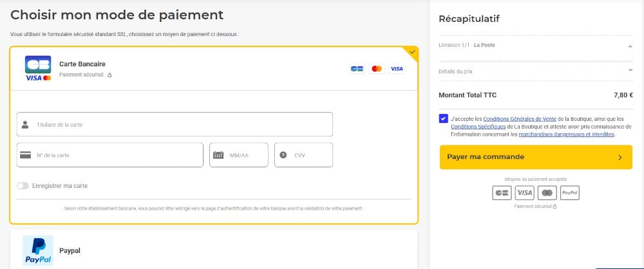Uncheck the terms acceptance checkbox

pyautogui.click(x=443, y=119)
